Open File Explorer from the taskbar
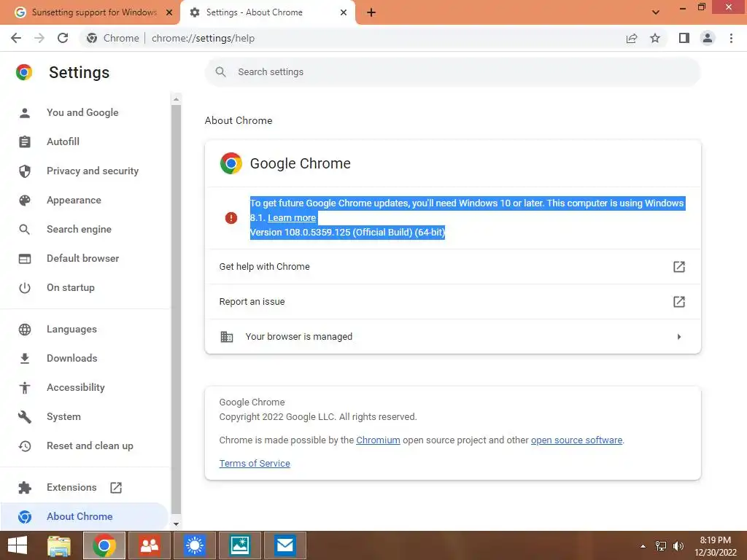 click(59, 545)
